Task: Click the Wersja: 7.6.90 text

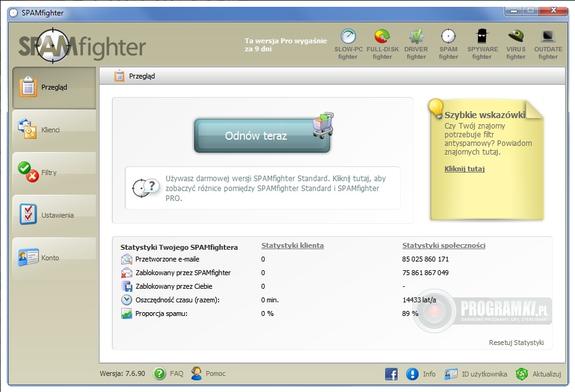Action: point(122,373)
